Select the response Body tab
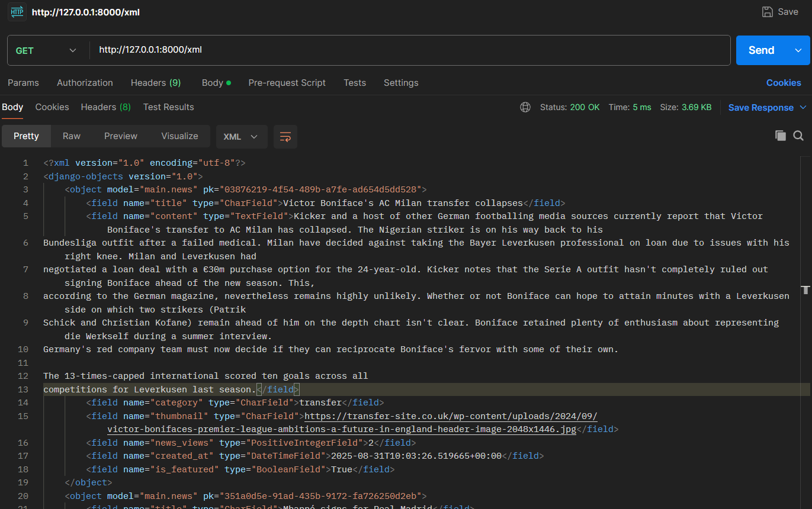Screen dimensions: 812x509 point(12,107)
